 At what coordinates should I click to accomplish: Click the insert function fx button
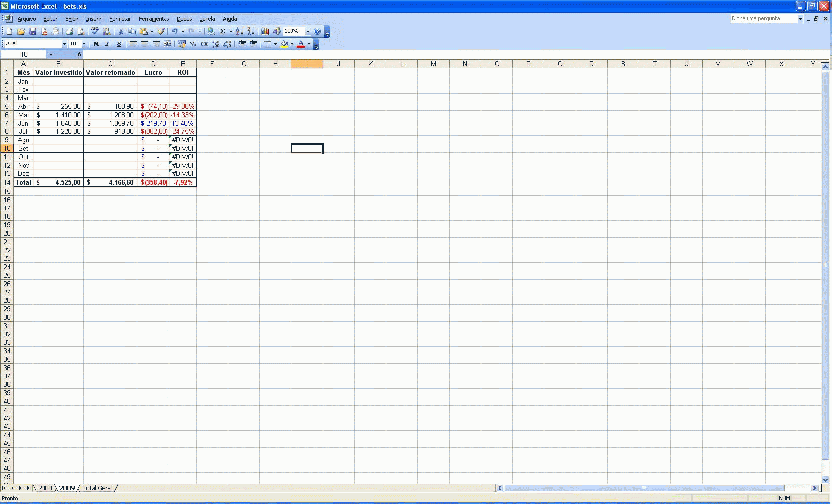pos(80,54)
